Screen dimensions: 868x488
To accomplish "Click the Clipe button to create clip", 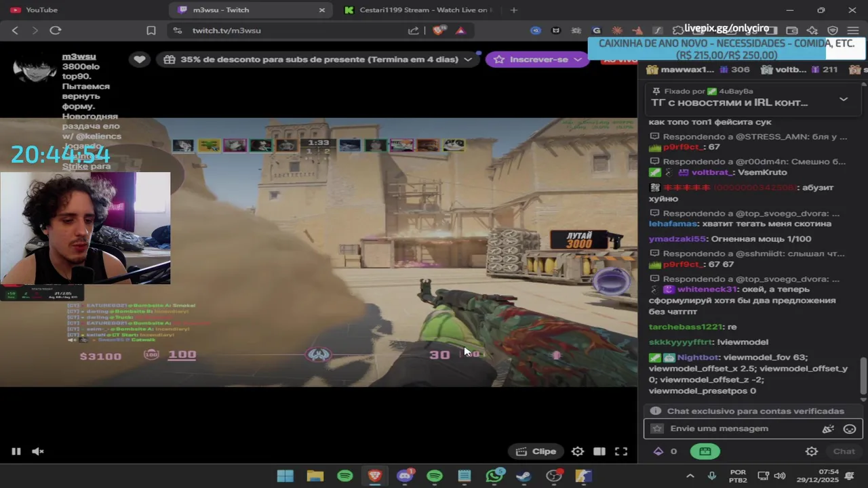I will pos(536,451).
